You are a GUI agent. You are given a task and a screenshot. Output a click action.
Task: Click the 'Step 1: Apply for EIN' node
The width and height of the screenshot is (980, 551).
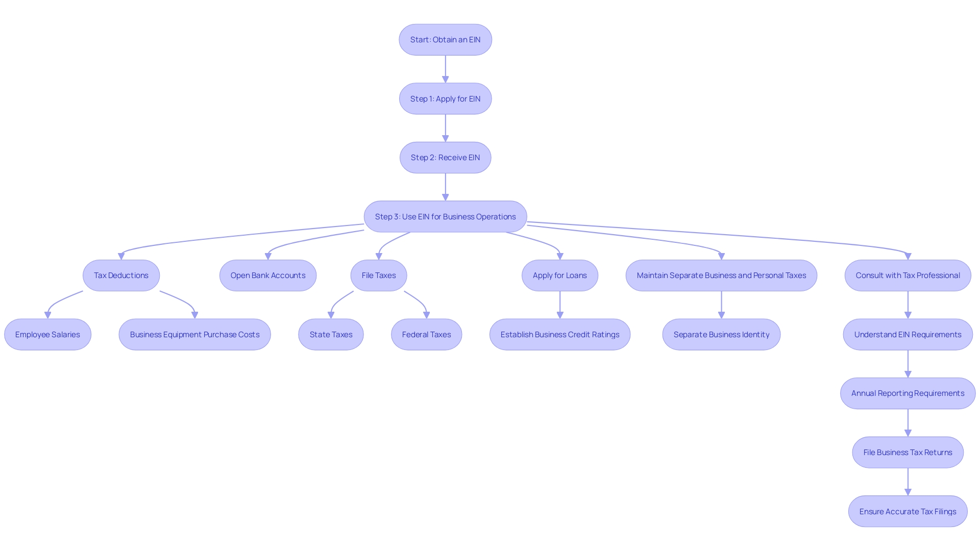[x=445, y=98]
